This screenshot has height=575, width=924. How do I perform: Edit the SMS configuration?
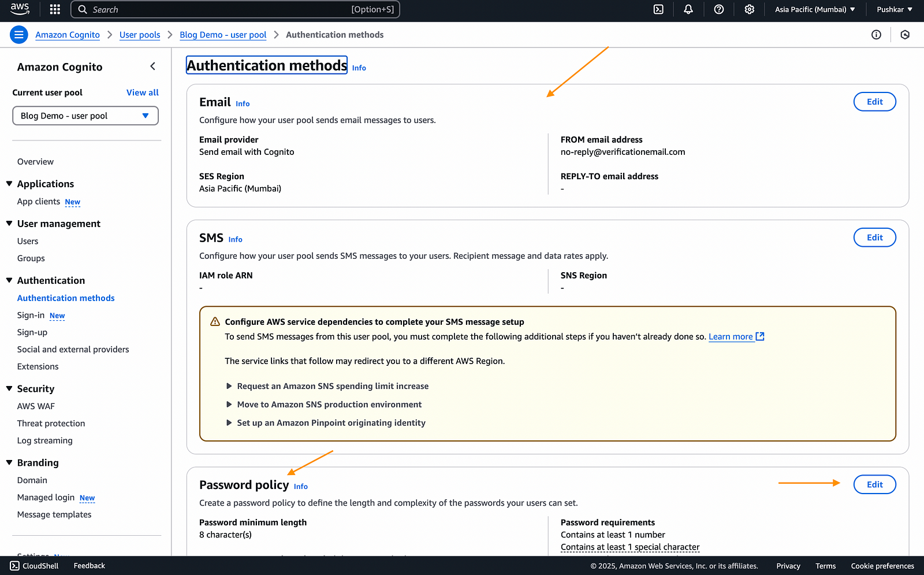(874, 238)
